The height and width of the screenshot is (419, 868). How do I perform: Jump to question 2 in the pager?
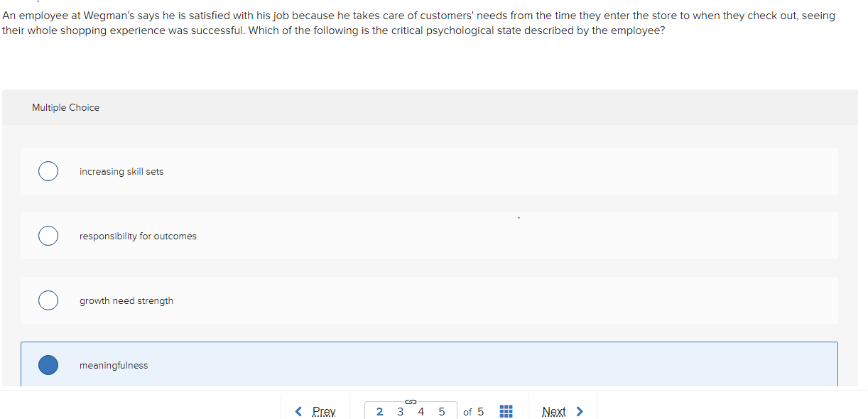click(379, 411)
